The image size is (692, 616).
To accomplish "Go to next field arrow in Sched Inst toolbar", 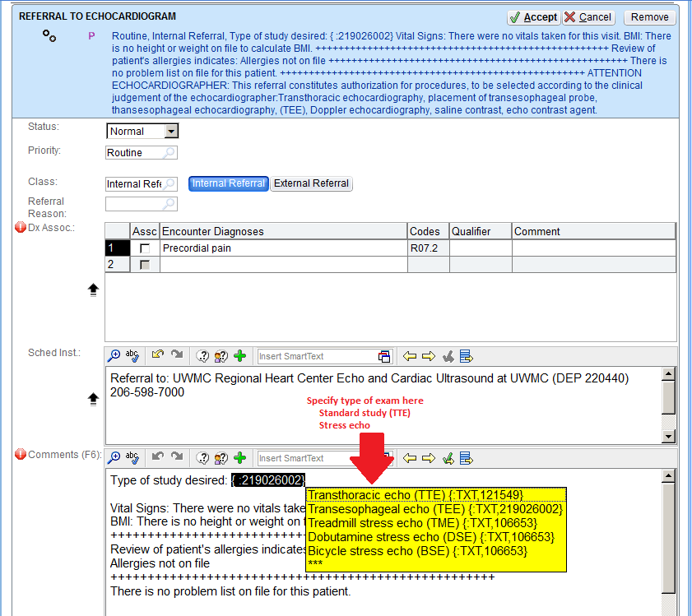I will 428,356.
